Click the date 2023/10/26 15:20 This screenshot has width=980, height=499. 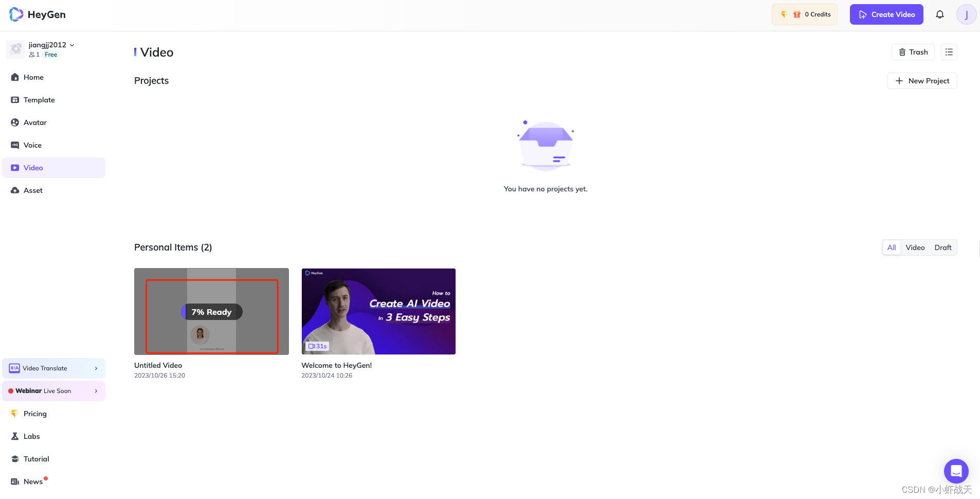[x=160, y=376]
